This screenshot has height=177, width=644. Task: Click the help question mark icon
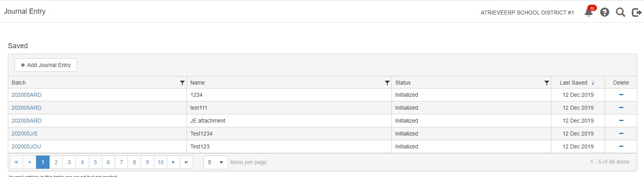tap(605, 13)
